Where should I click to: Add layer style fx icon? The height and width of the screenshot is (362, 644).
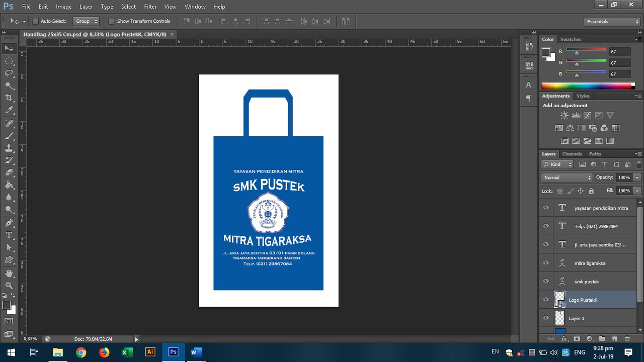564,339
